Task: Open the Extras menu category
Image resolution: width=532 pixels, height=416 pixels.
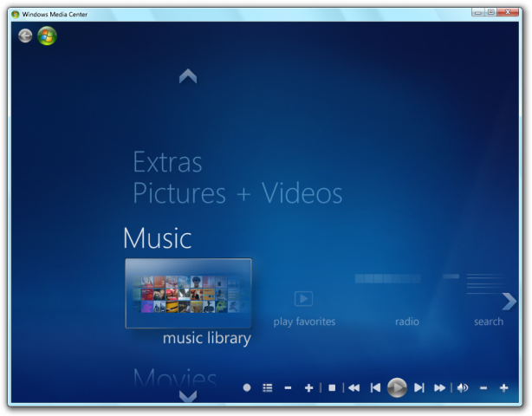Action: [167, 161]
